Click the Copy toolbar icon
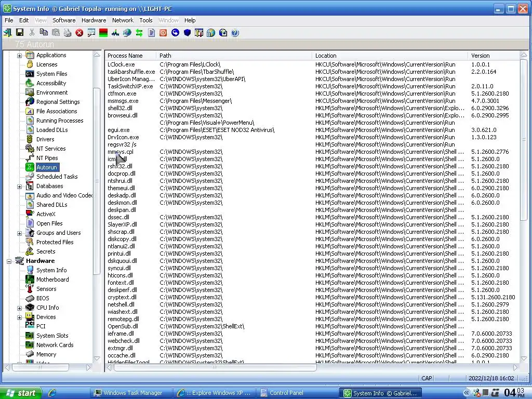This screenshot has height=399, width=532. coord(44,33)
